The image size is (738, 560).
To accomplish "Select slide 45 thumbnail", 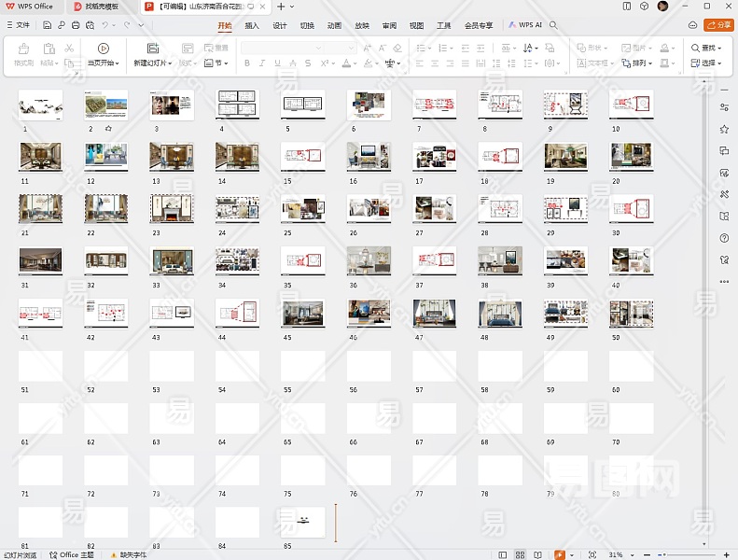I will 303,314.
